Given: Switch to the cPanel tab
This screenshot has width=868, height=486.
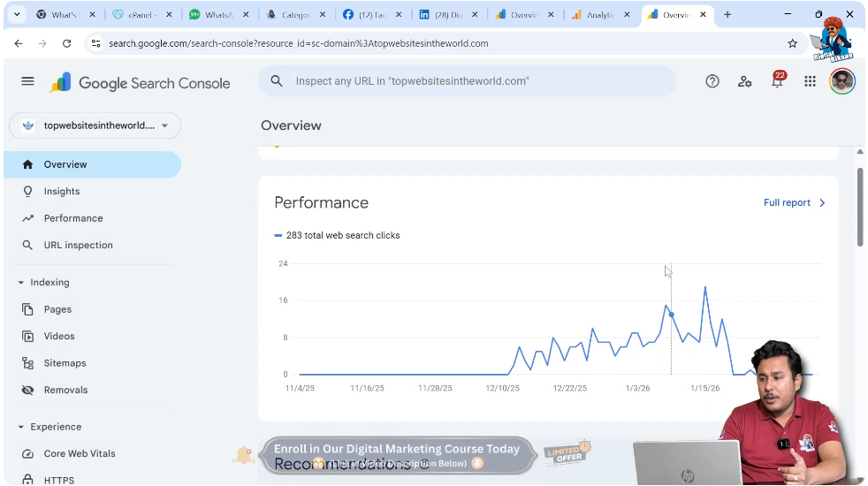Looking at the screenshot, I should click(x=141, y=15).
